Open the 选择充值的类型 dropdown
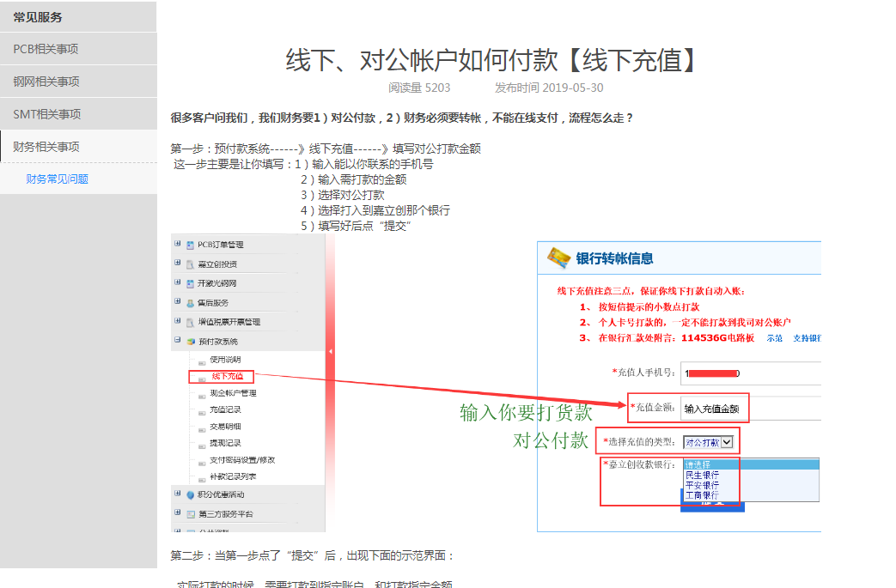 pyautogui.click(x=727, y=442)
